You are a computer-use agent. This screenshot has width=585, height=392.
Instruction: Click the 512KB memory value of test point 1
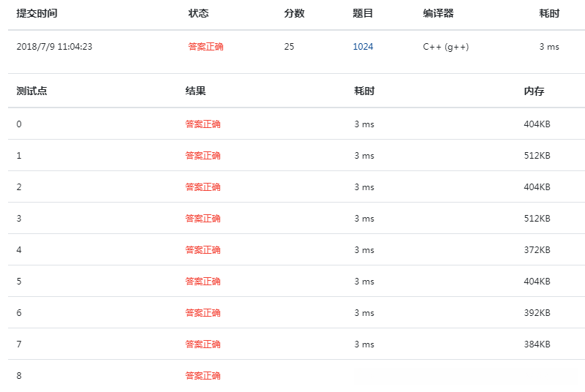click(x=537, y=156)
